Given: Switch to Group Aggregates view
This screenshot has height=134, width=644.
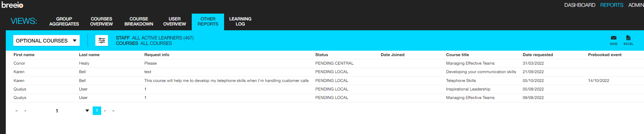Looking at the screenshot, I should [x=64, y=21].
